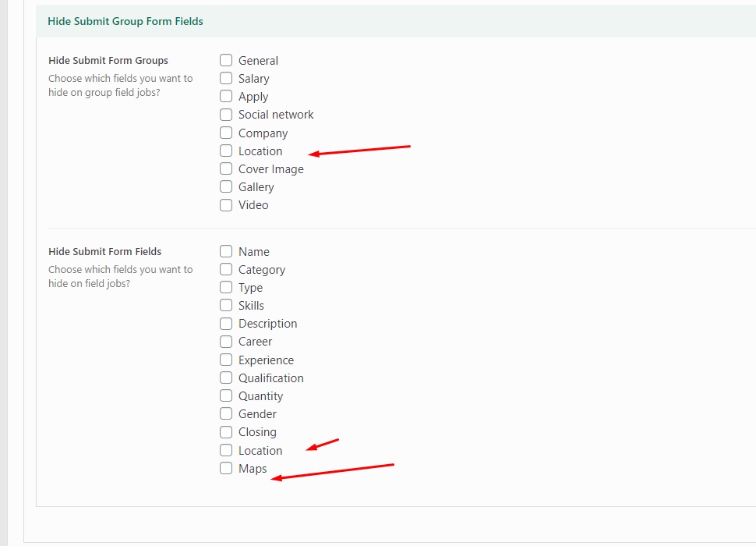This screenshot has width=756, height=546.
Task: Click the Hide Submit Group Form Fields header
Action: tap(125, 21)
